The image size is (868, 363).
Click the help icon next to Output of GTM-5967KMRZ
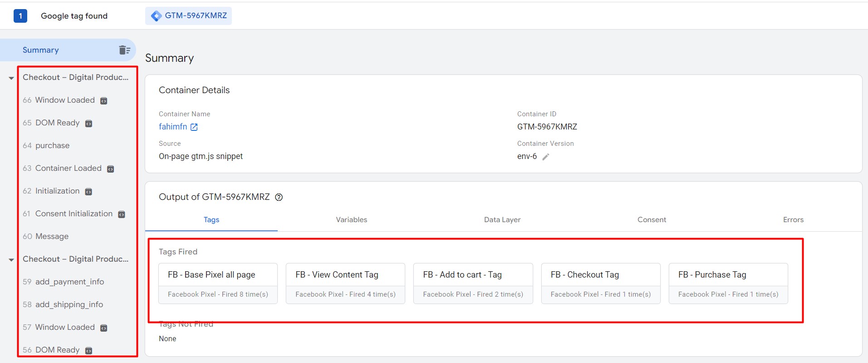(279, 197)
